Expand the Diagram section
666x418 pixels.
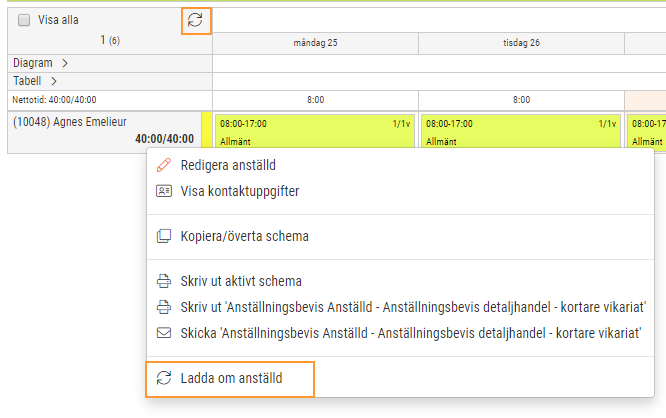coord(64,63)
